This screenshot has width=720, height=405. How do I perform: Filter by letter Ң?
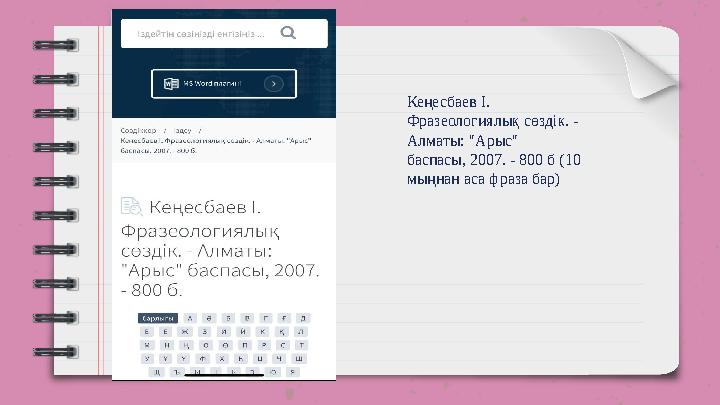tap(186, 345)
